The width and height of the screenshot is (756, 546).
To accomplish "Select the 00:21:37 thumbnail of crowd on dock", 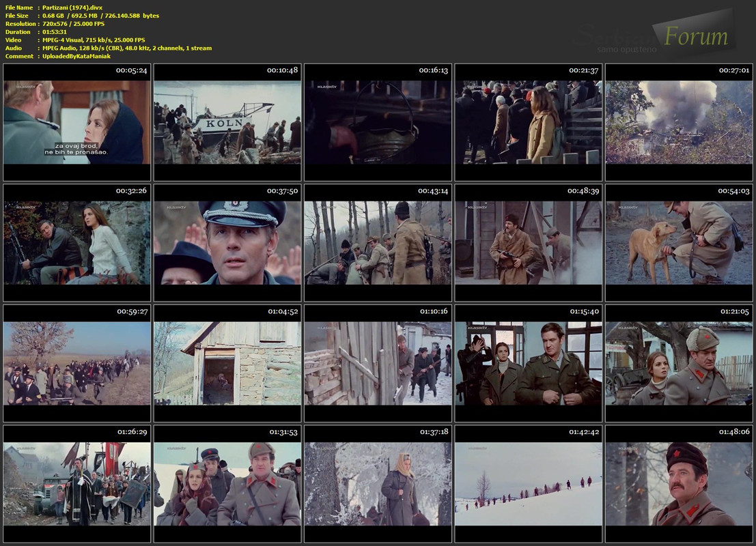I will point(529,122).
